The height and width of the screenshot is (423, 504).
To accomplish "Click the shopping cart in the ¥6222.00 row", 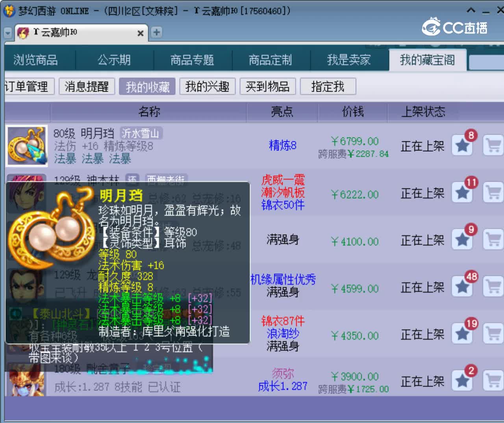I will point(493,193).
